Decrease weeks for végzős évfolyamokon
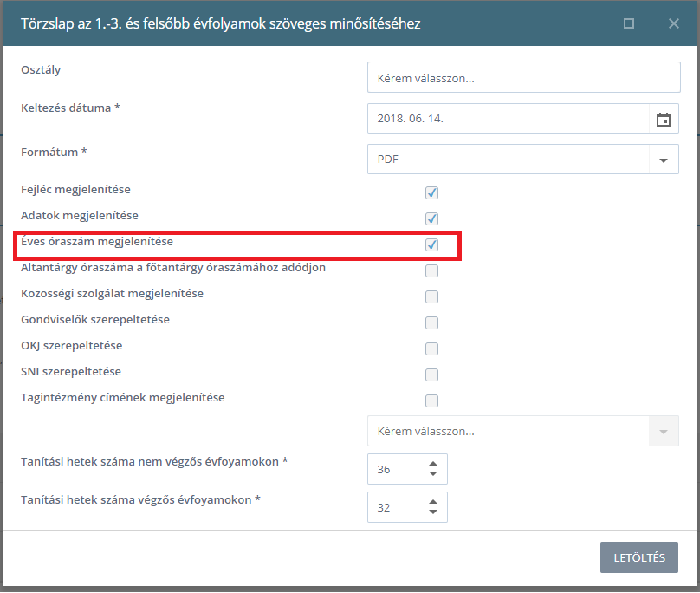The image size is (700, 593). 433,512
